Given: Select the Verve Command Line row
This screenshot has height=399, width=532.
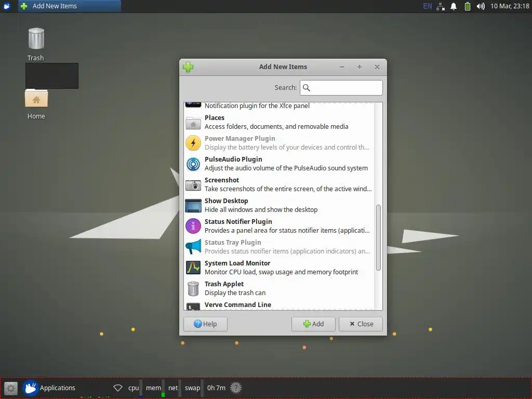Looking at the screenshot, I should (x=279, y=305).
